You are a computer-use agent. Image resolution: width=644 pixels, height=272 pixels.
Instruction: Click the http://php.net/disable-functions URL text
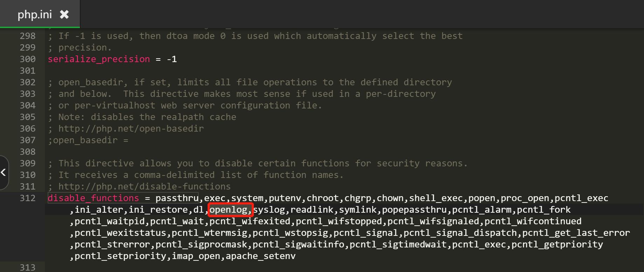pos(144,186)
